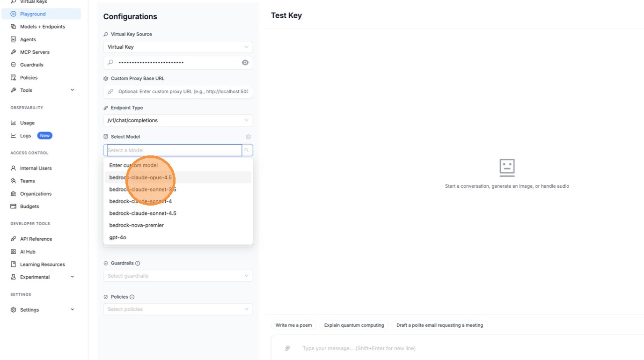
Task: Open the Select policies dropdown
Action: 178,309
